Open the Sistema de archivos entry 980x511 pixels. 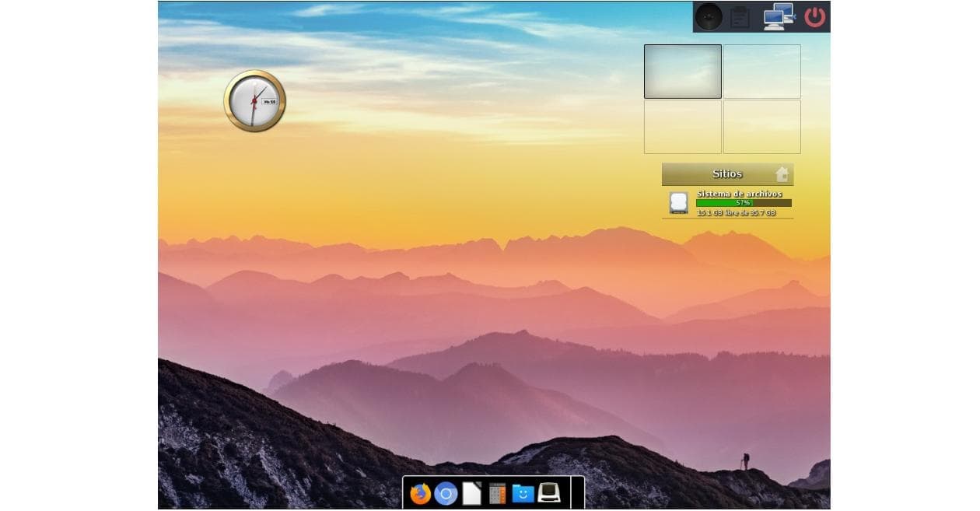tap(739, 194)
